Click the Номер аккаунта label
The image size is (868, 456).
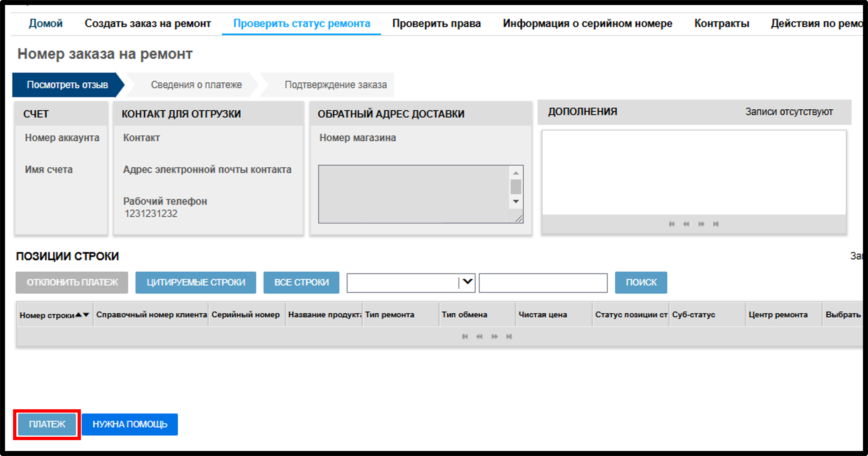pyautogui.click(x=62, y=138)
